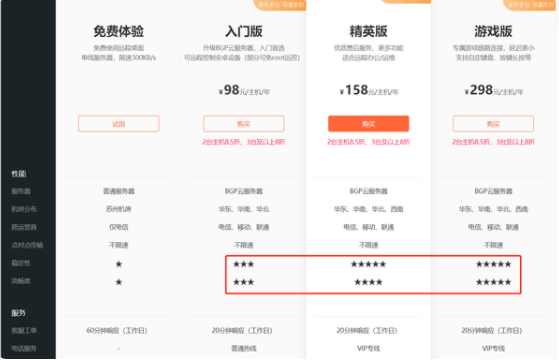Click the 普通服务器 cell under 免费体验
This screenshot has width=559, height=360.
click(x=119, y=191)
